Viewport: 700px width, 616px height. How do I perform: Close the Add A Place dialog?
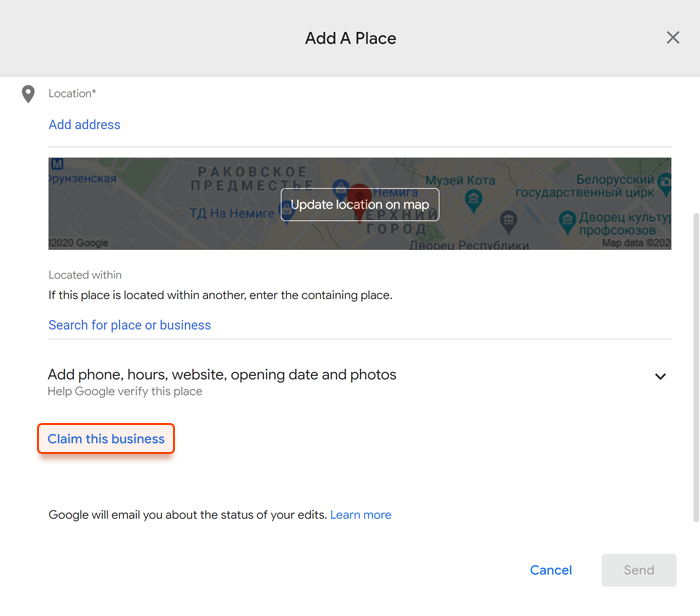(673, 37)
